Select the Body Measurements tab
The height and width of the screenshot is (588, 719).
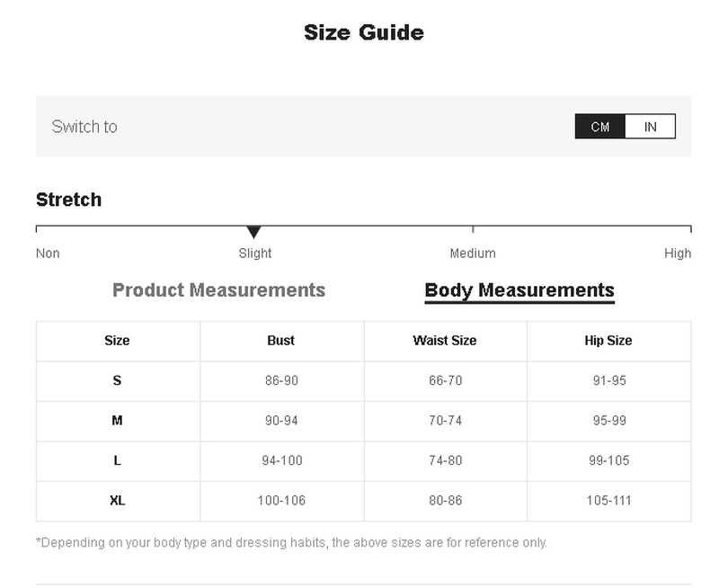point(519,290)
